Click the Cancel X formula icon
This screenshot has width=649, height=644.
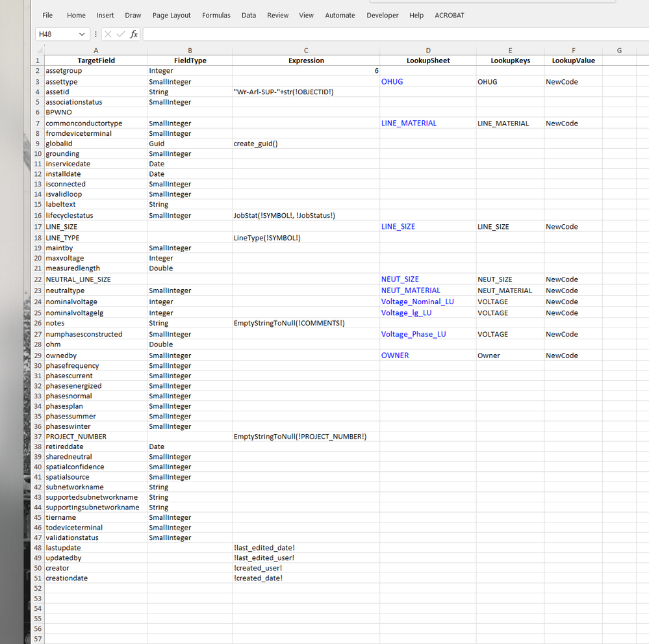pyautogui.click(x=108, y=34)
